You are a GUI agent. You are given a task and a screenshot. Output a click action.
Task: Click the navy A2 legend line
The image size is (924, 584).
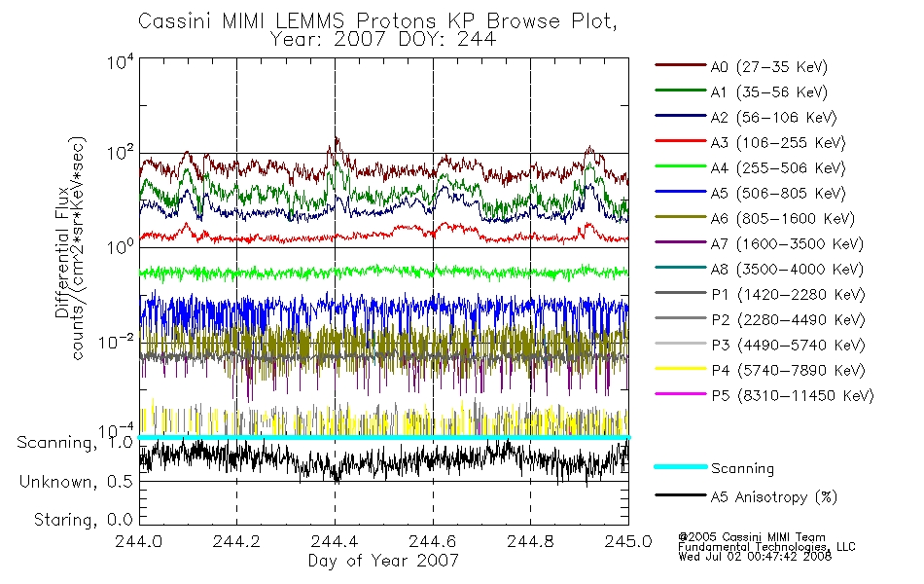(681, 116)
